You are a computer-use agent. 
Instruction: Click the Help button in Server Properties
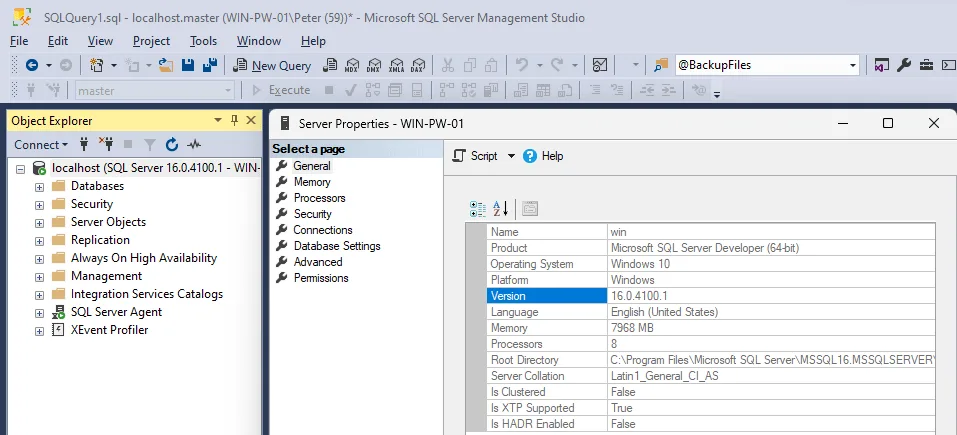543,156
